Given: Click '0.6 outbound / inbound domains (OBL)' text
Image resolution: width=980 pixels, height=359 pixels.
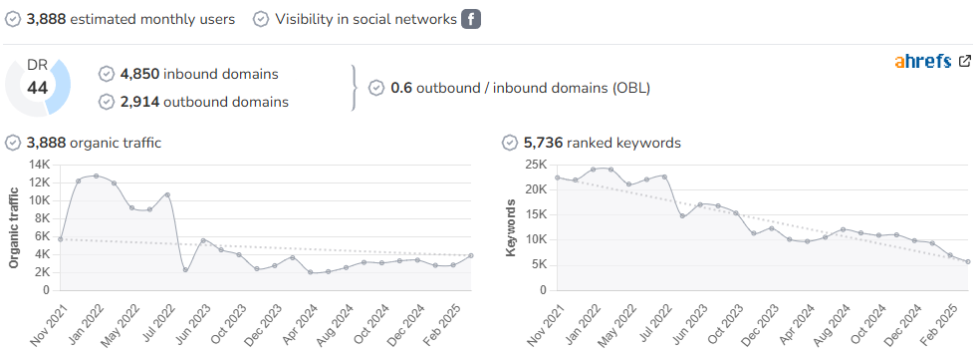Looking at the screenshot, I should click(521, 88).
